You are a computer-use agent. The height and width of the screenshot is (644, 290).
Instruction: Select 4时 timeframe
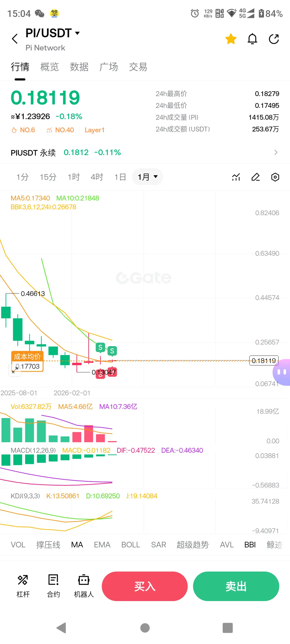coord(97,177)
